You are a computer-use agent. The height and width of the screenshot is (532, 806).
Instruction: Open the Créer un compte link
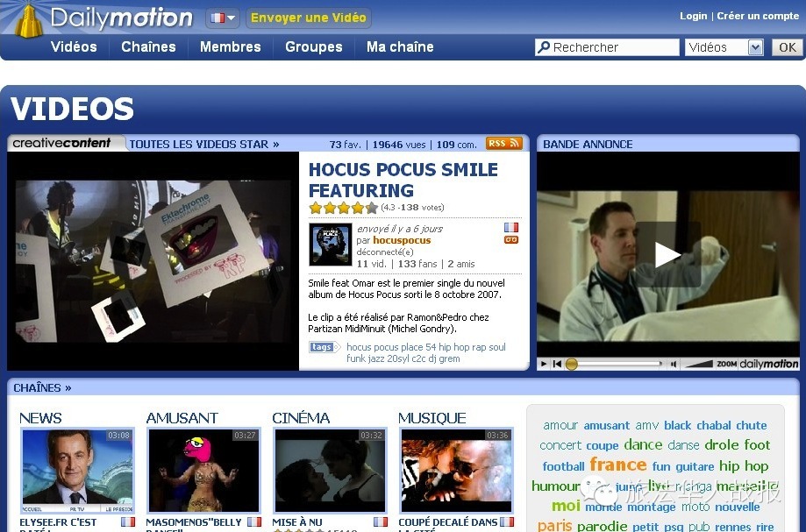pos(758,16)
